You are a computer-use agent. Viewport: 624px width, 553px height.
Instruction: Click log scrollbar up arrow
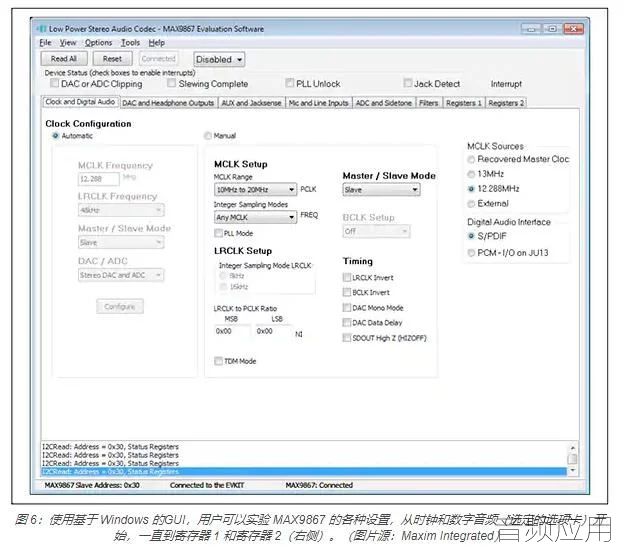pyautogui.click(x=573, y=448)
